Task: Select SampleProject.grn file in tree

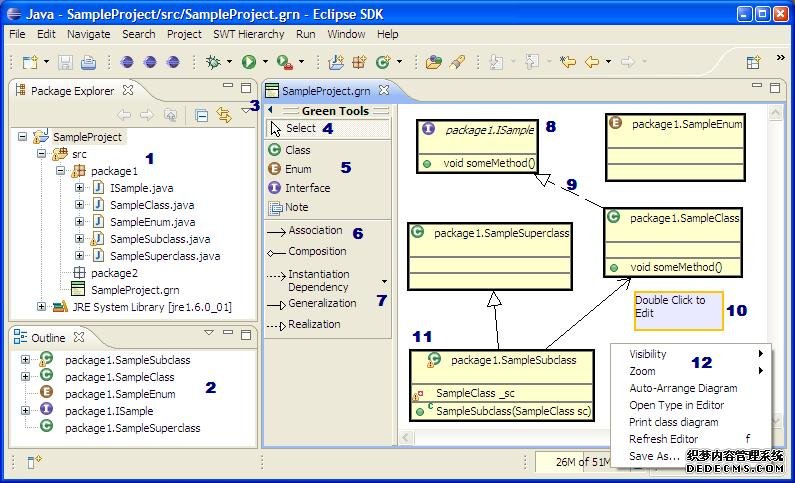Action: 135,290
